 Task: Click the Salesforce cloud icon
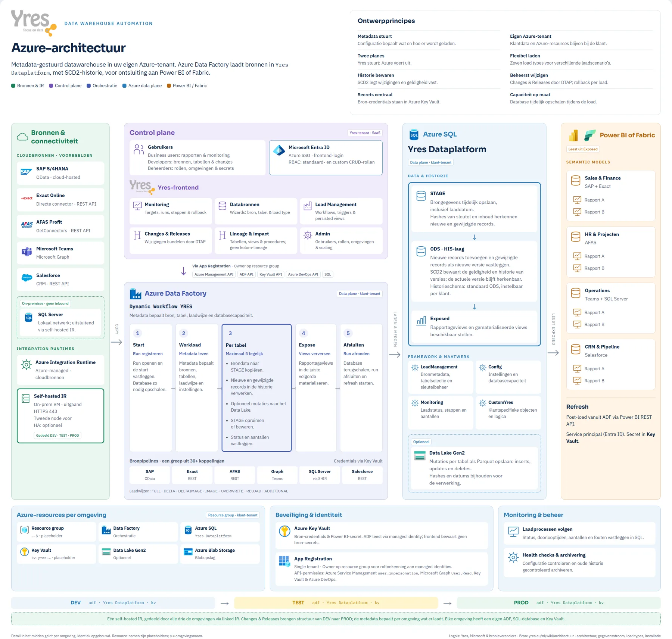(27, 278)
